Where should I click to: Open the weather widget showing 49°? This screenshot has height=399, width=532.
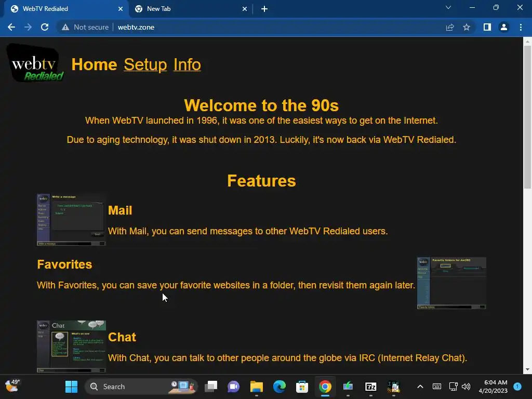click(x=12, y=386)
